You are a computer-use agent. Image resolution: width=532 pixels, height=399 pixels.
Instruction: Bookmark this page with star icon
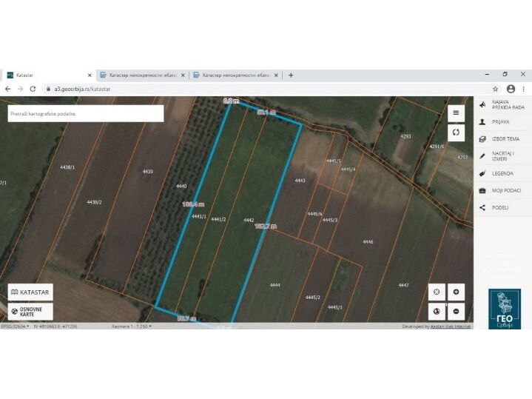(x=495, y=89)
